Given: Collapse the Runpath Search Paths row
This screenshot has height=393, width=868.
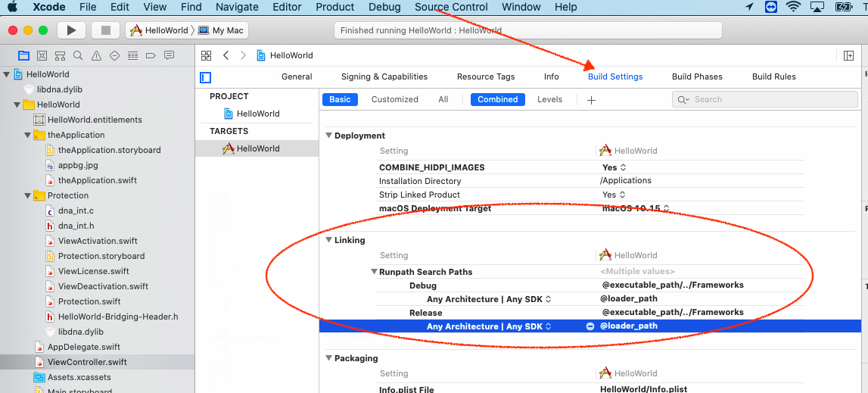Looking at the screenshot, I should coord(374,272).
